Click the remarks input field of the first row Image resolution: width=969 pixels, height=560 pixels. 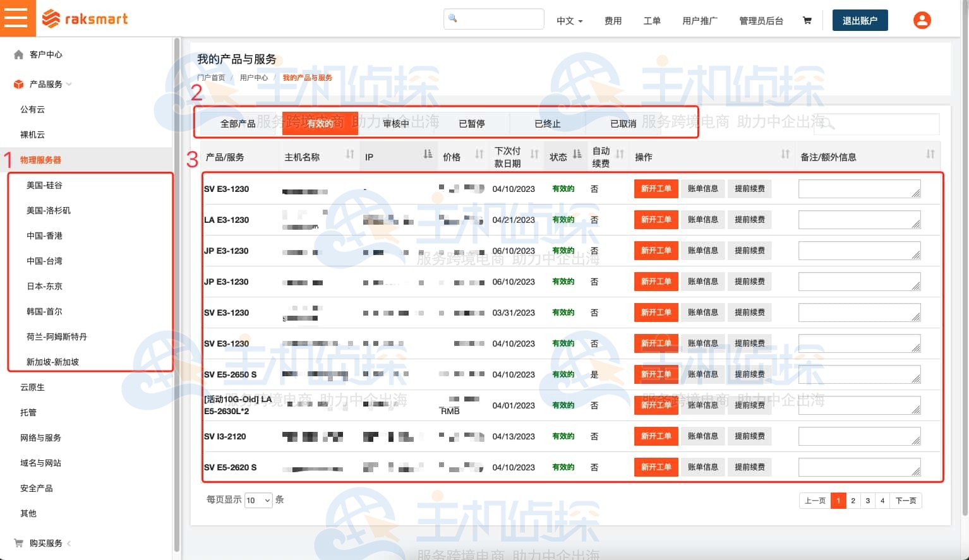pyautogui.click(x=859, y=188)
